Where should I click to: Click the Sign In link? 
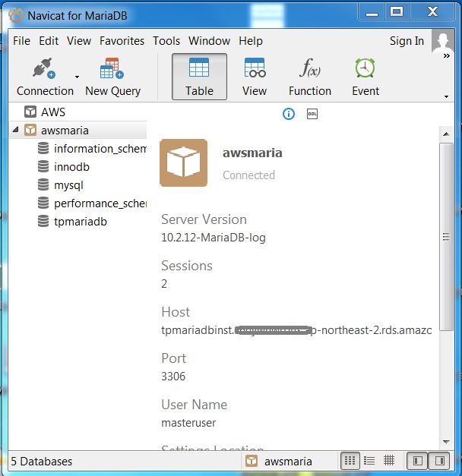point(407,41)
